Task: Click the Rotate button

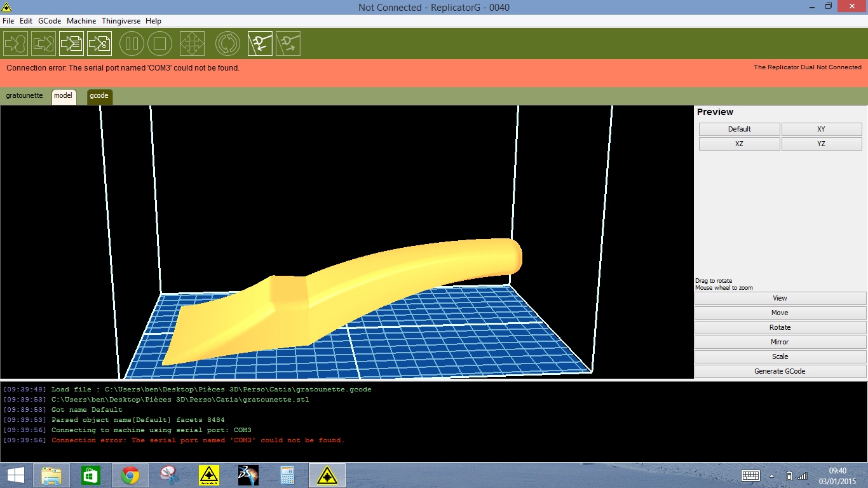Action: [780, 327]
